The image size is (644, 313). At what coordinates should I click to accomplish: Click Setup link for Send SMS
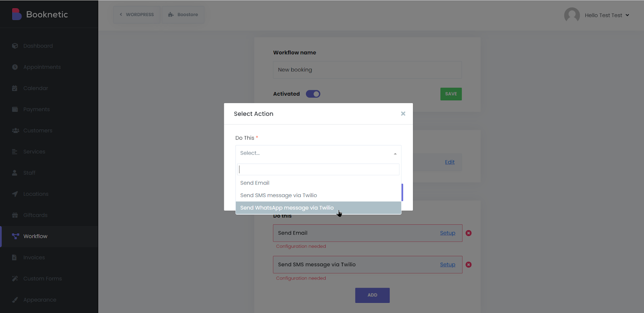click(x=448, y=265)
